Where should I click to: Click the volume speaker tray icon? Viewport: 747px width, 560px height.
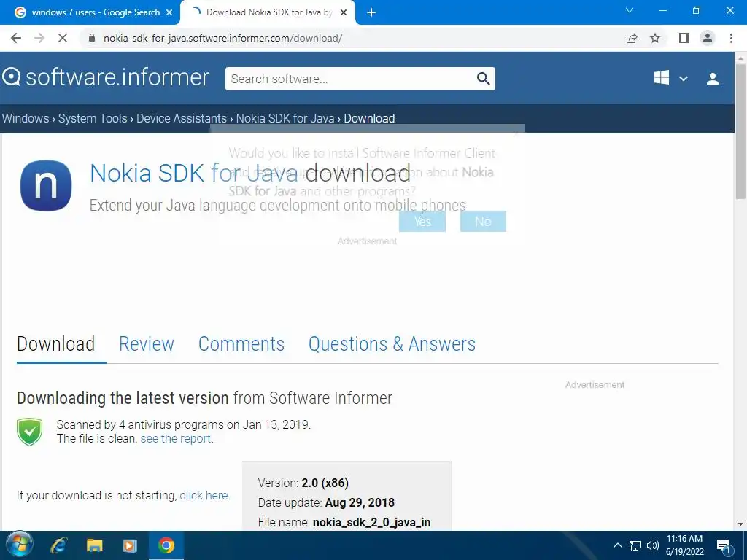[x=653, y=545]
